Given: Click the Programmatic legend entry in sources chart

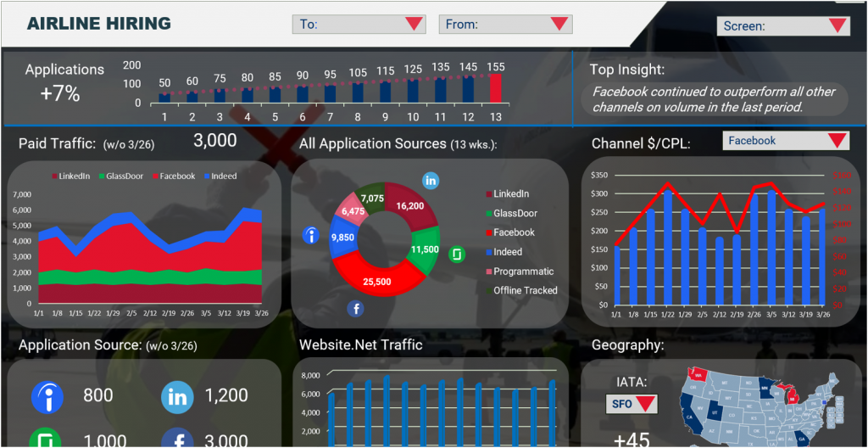Looking at the screenshot, I should click(x=521, y=272).
